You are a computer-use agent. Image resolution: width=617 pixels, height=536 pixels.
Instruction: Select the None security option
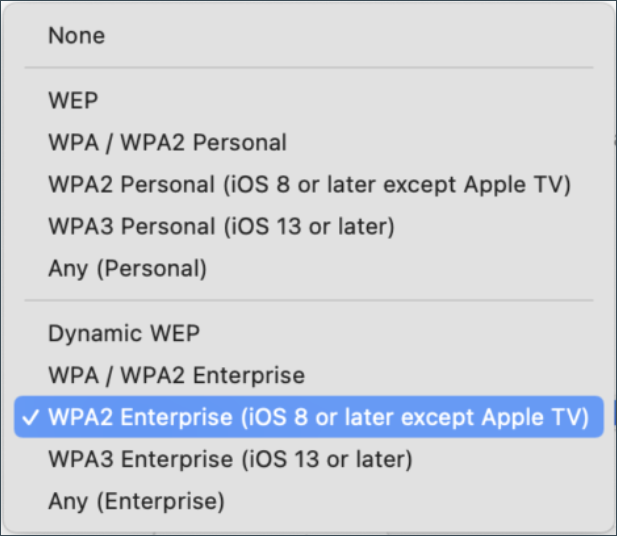[76, 36]
